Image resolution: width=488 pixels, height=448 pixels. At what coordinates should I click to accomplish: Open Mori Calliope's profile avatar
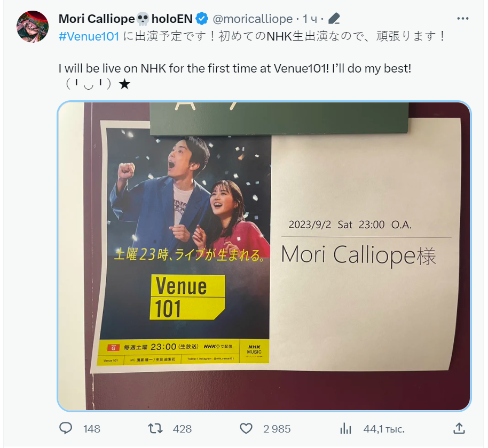[x=33, y=27]
